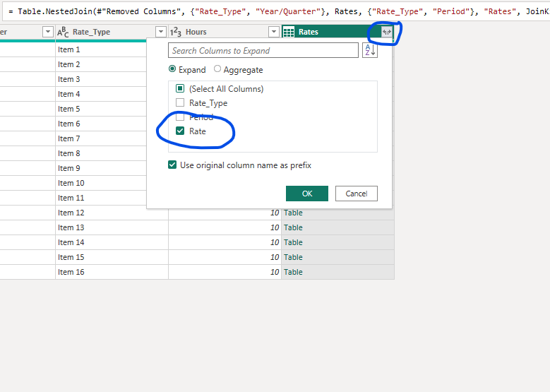Click the Search Columns to Expand field

(263, 51)
